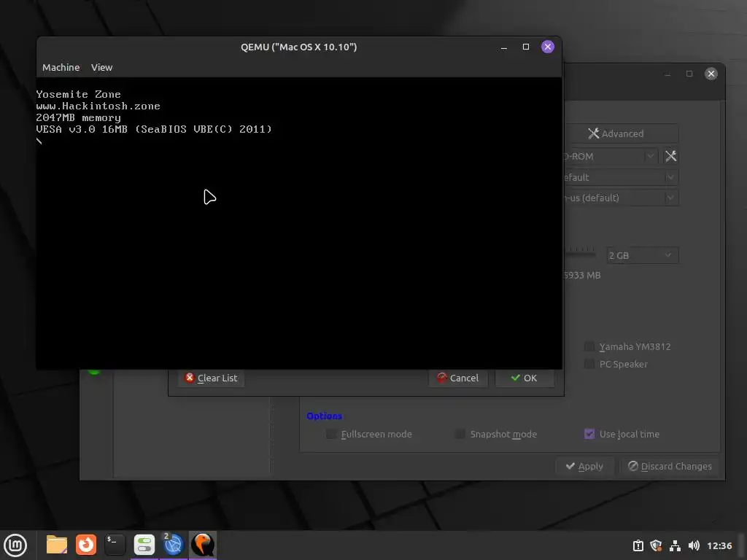Close the background settings window
This screenshot has height=560, width=747.
711,74
